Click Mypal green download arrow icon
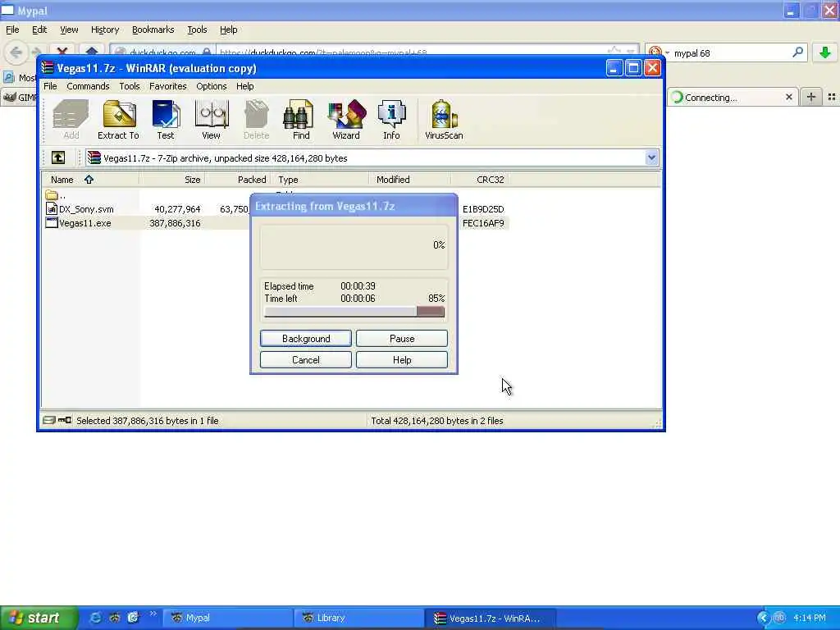 point(825,52)
